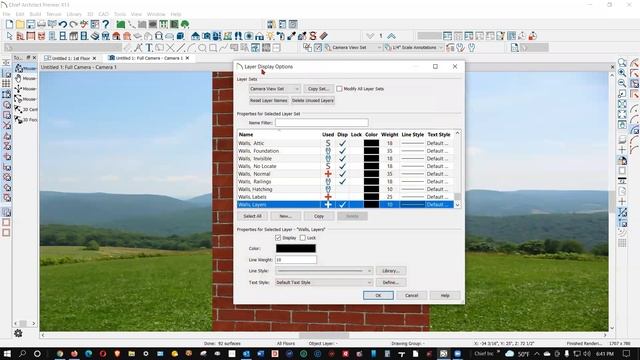Viewport: 640px width, 360px height.
Task: Open the Default Text Style dropdown
Action: click(x=324, y=282)
